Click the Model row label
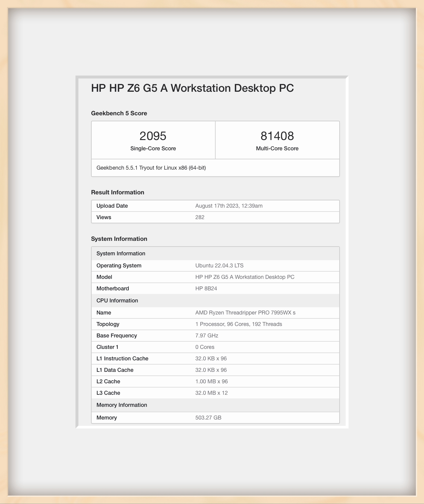The height and width of the screenshot is (504, 424). 104,277
